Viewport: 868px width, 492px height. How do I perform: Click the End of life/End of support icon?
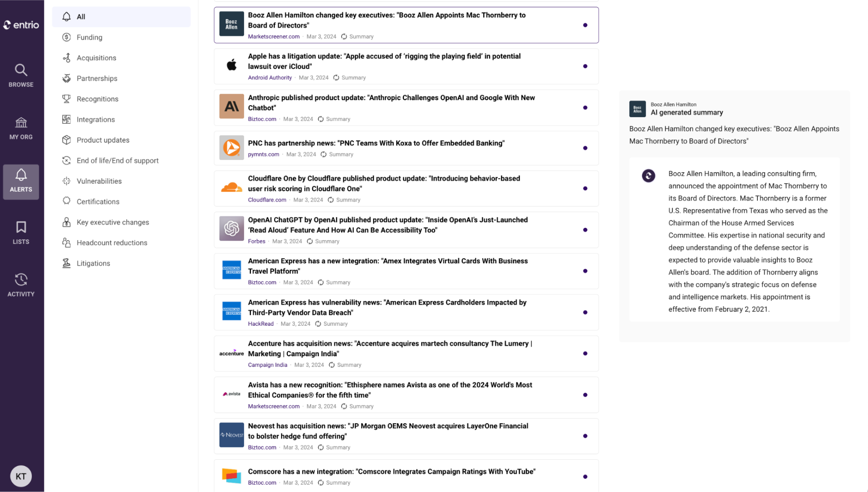click(x=66, y=160)
